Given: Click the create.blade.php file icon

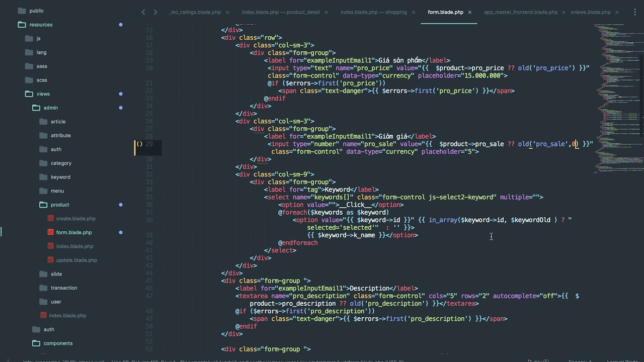Looking at the screenshot, I should 50,218.
